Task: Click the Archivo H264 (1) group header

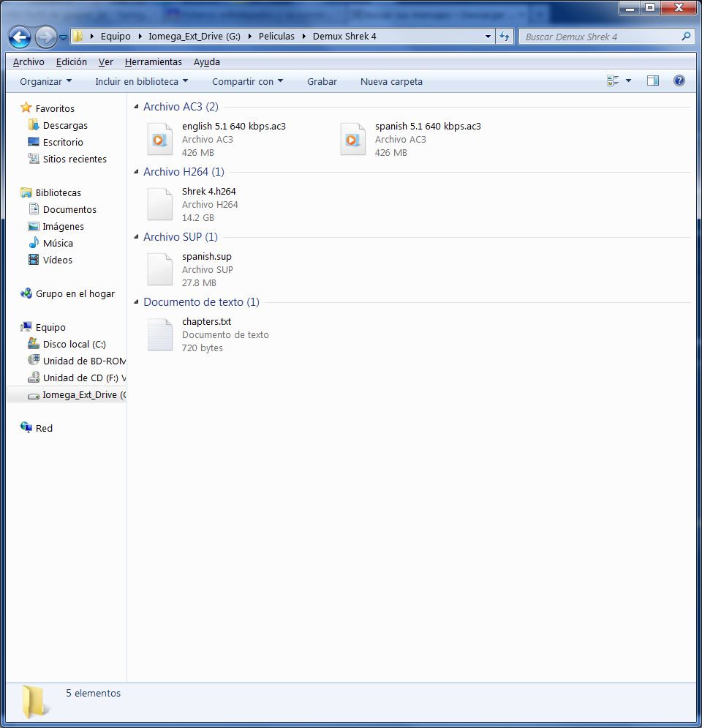Action: pyautogui.click(x=184, y=172)
